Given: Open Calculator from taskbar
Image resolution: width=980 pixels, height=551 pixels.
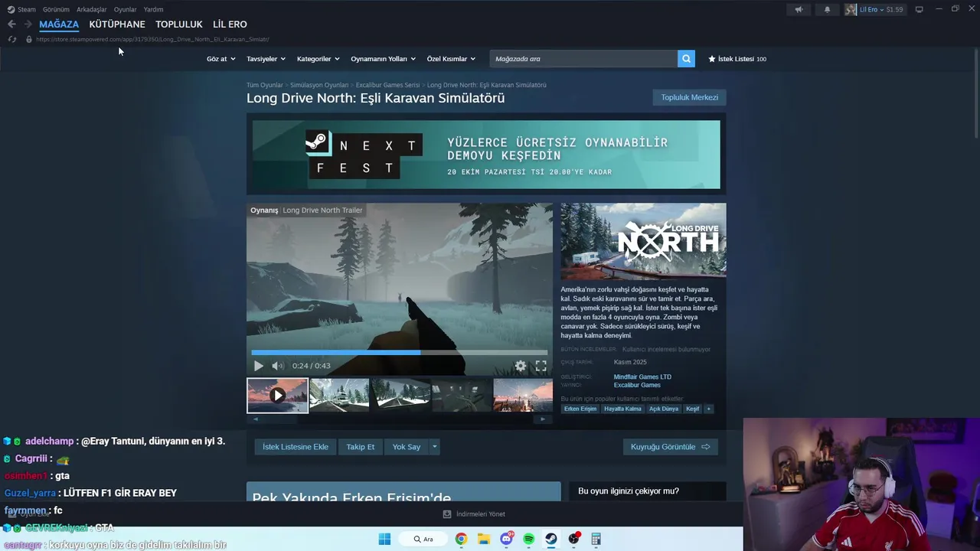Looking at the screenshot, I should pos(596,539).
